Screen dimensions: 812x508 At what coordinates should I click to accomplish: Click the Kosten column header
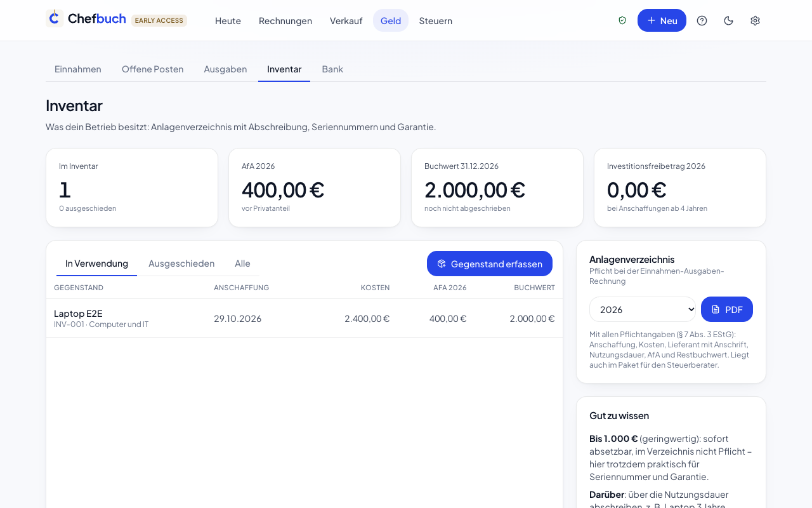click(x=375, y=288)
